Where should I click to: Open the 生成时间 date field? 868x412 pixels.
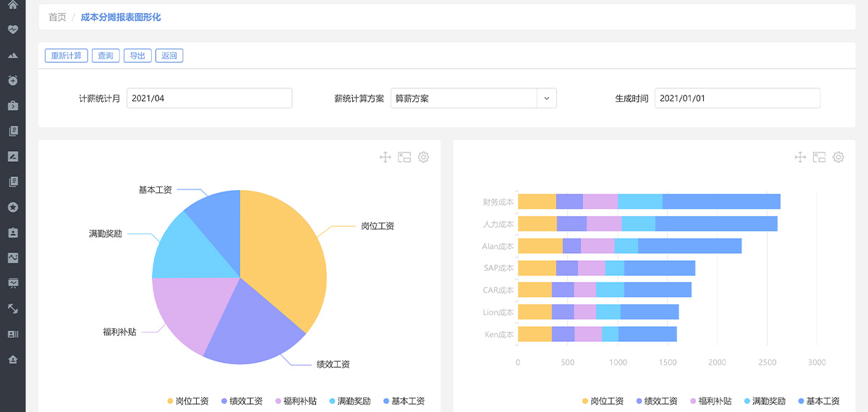coord(736,98)
